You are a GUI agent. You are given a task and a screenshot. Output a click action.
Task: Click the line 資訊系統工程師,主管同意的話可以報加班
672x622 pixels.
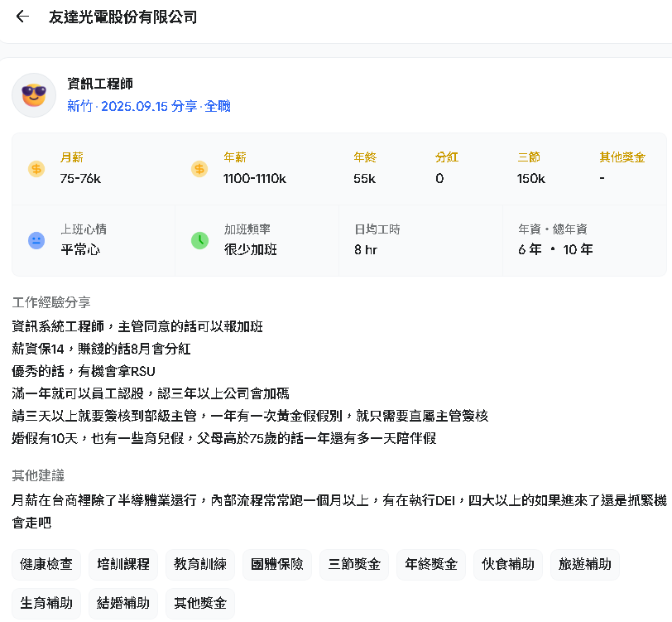(137, 326)
